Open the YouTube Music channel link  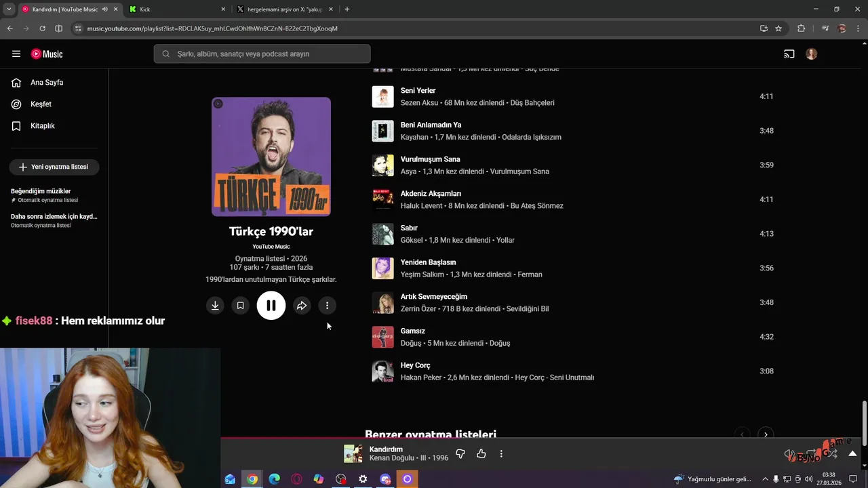pyautogui.click(x=271, y=247)
